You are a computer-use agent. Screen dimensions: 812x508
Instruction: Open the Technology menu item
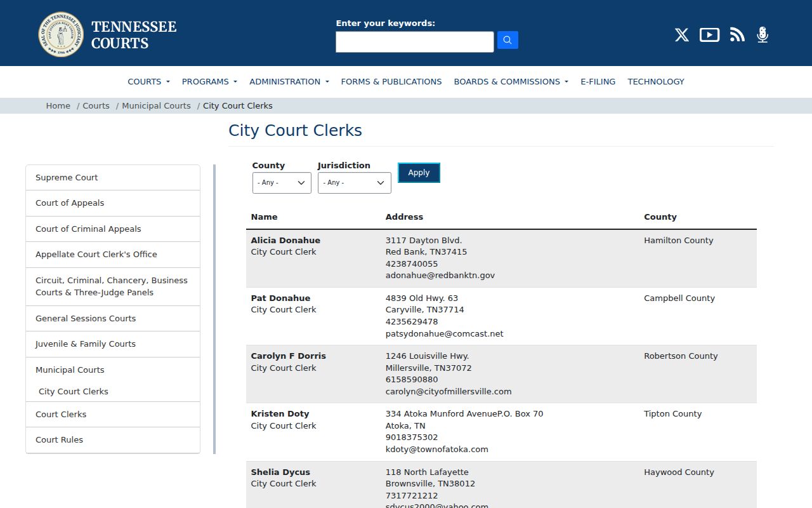(x=656, y=81)
